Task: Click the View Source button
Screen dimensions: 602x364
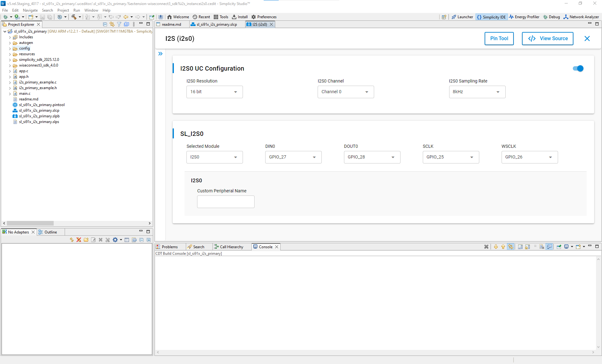Action: tap(547, 38)
